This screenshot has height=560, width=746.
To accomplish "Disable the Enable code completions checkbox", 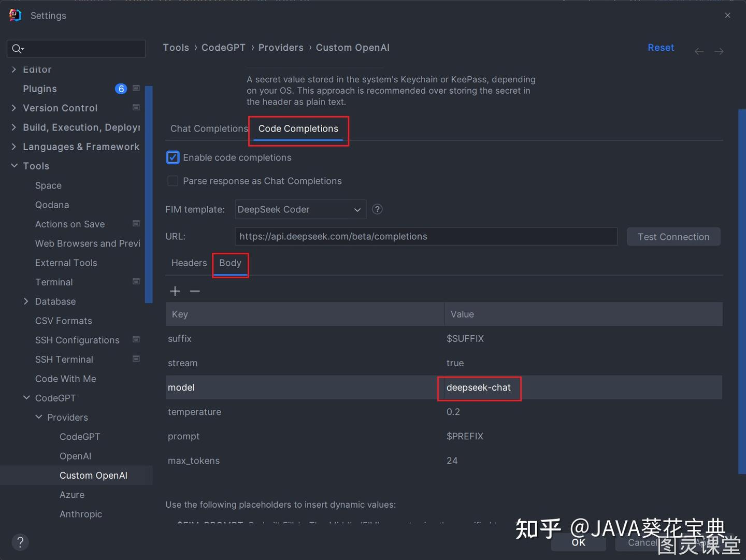I will coord(173,157).
